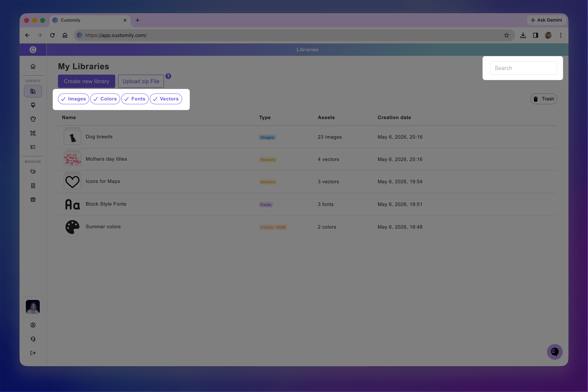The width and height of the screenshot is (588, 392).
Task: Click the help question mark icon
Action: point(168,76)
